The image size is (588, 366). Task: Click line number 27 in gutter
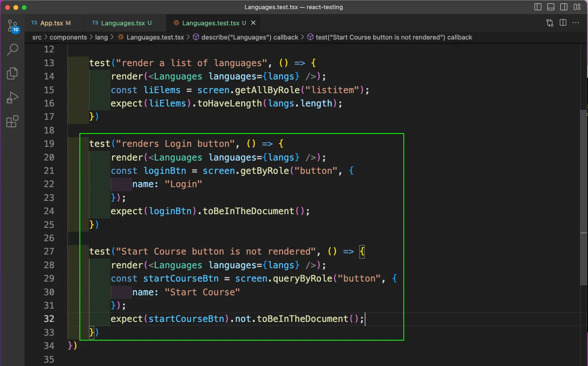click(49, 252)
